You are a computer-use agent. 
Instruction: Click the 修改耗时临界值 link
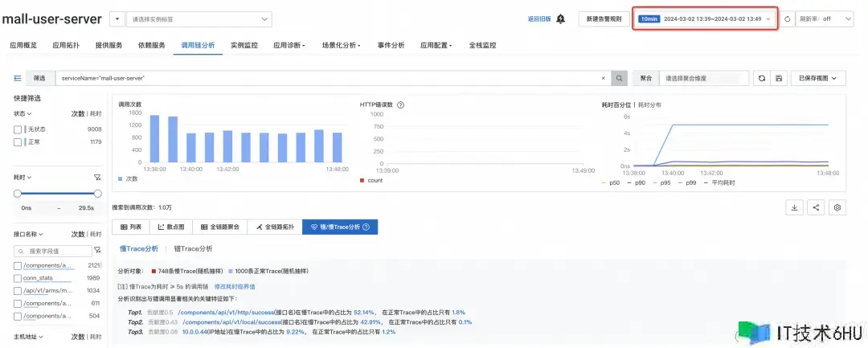point(235,285)
